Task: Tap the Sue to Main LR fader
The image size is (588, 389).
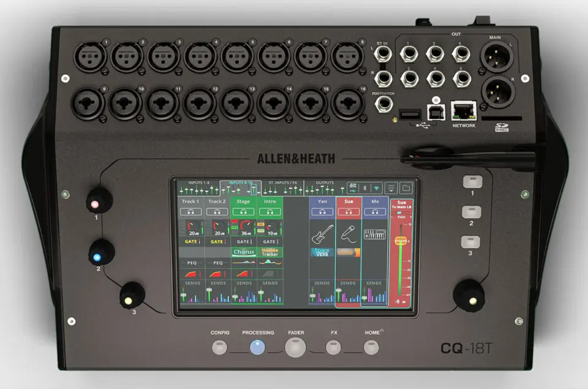Action: click(x=401, y=241)
